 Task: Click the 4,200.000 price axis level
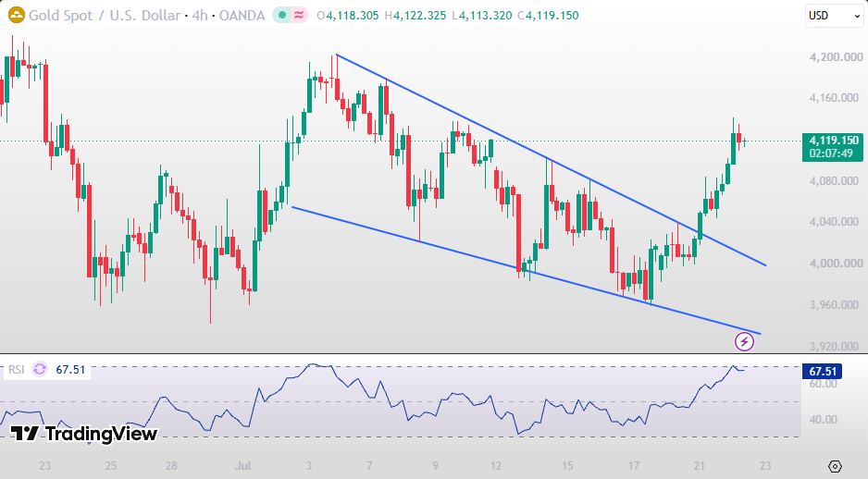[x=836, y=57]
